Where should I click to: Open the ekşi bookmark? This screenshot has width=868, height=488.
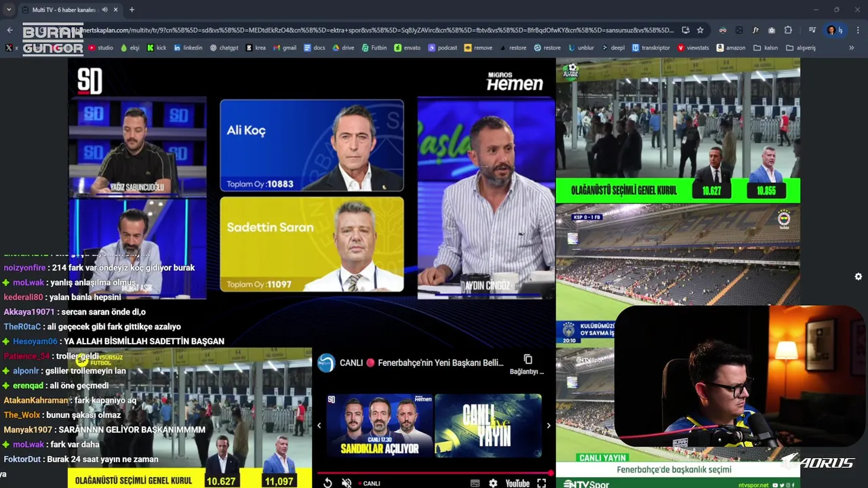click(x=130, y=47)
